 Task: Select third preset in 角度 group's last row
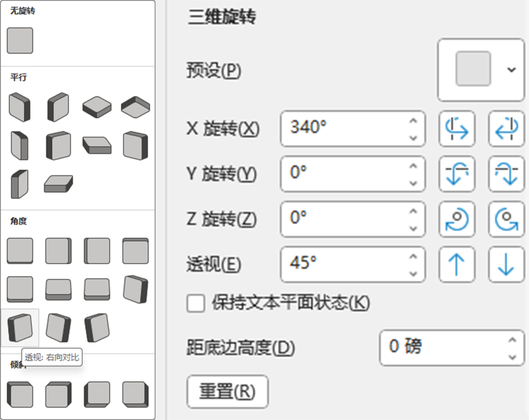[x=97, y=327]
